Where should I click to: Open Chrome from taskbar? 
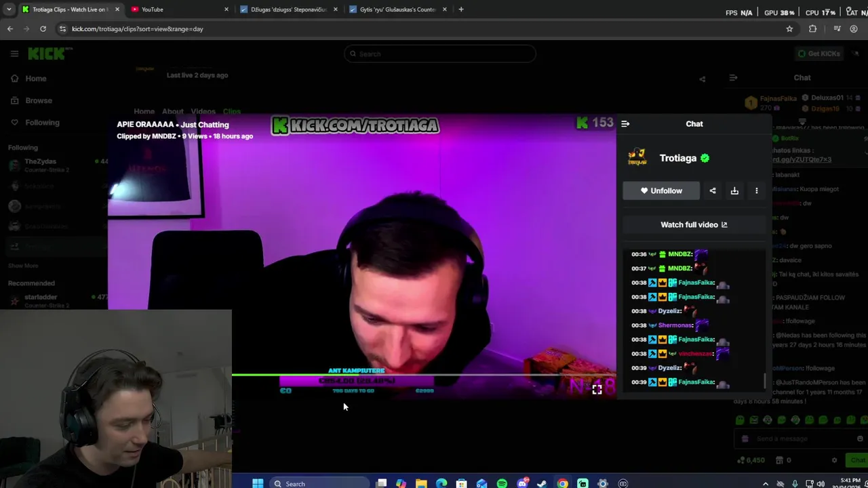(x=562, y=484)
